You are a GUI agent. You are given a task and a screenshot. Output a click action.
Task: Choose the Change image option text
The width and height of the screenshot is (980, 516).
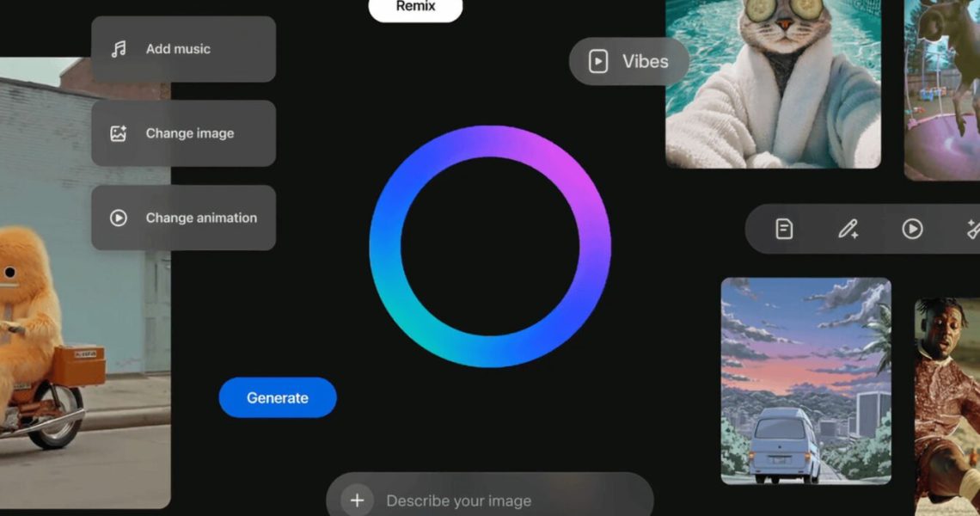tap(190, 133)
